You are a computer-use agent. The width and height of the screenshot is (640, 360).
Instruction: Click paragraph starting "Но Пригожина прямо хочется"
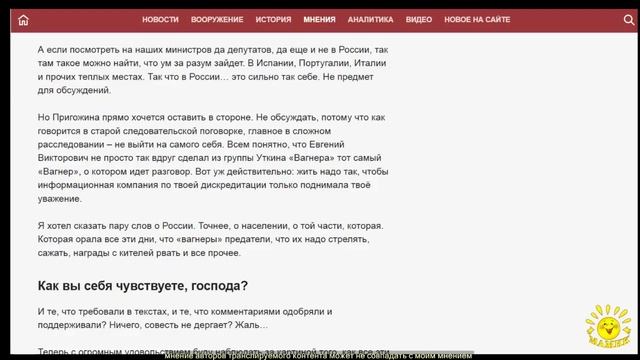coord(213,158)
